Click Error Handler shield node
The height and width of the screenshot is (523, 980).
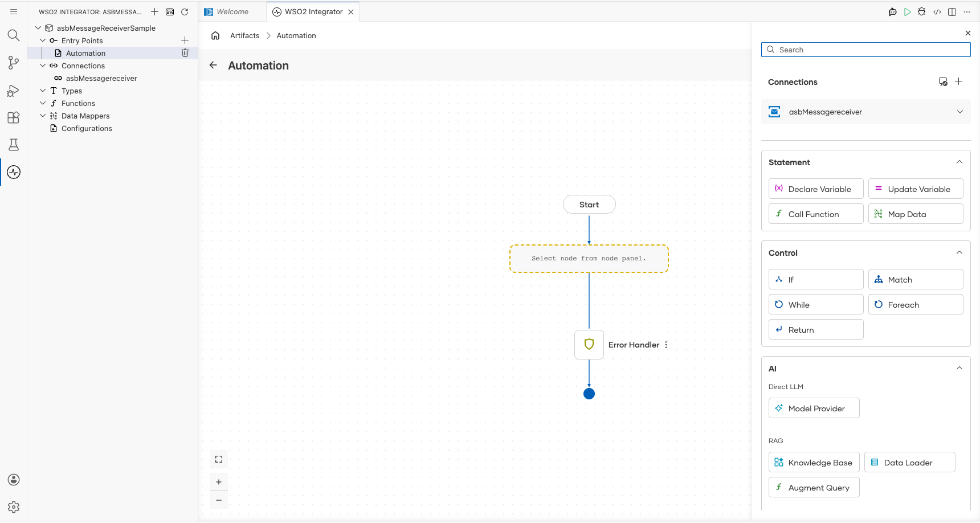click(x=589, y=345)
